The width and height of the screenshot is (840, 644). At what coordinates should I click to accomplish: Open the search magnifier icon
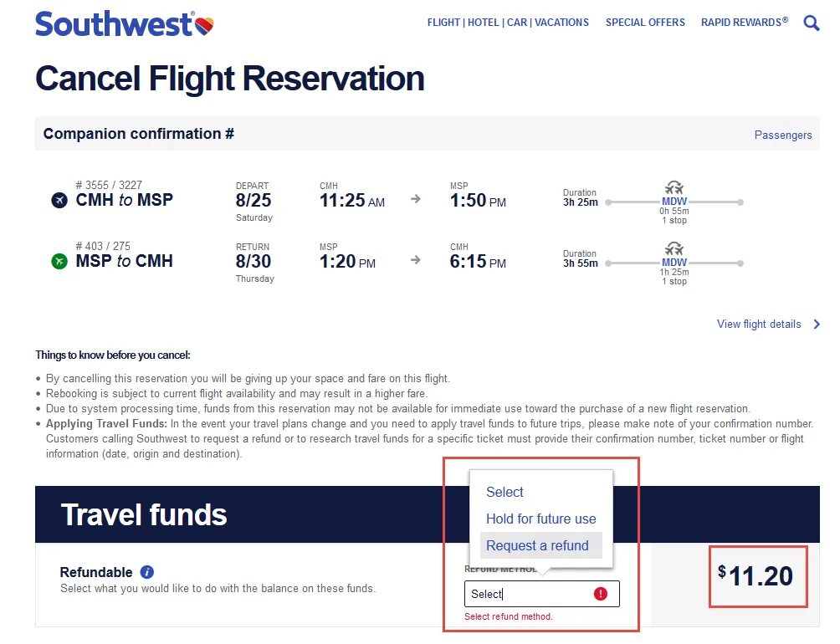click(x=811, y=23)
